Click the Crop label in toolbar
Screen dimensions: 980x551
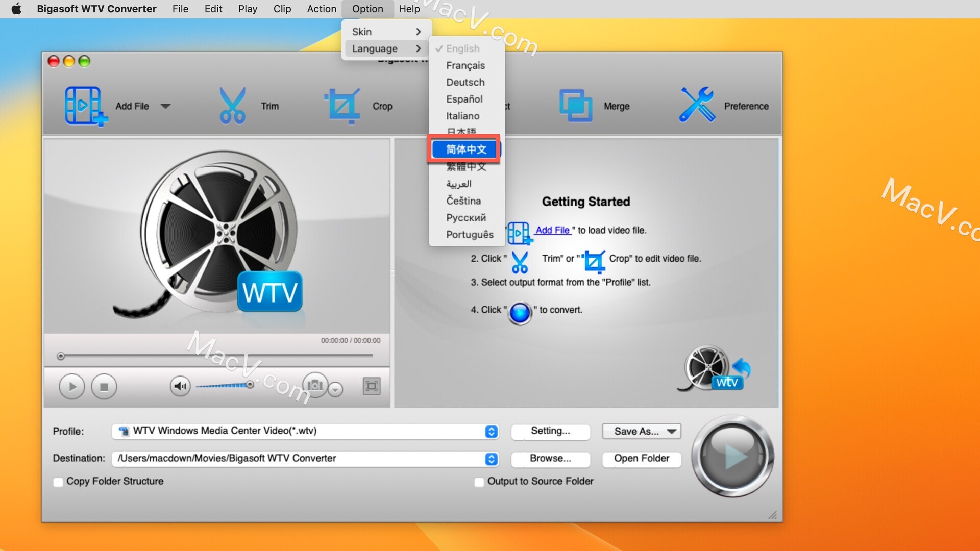coord(382,106)
